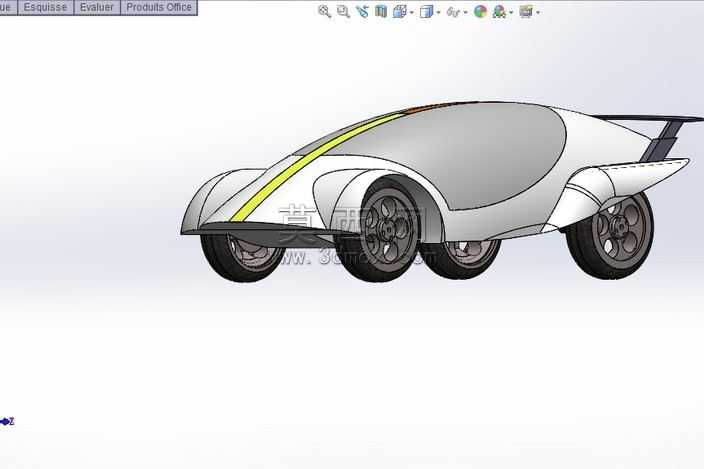Click the Z axis of the triad
Screen dimensions: 704x469
pos(7,421)
